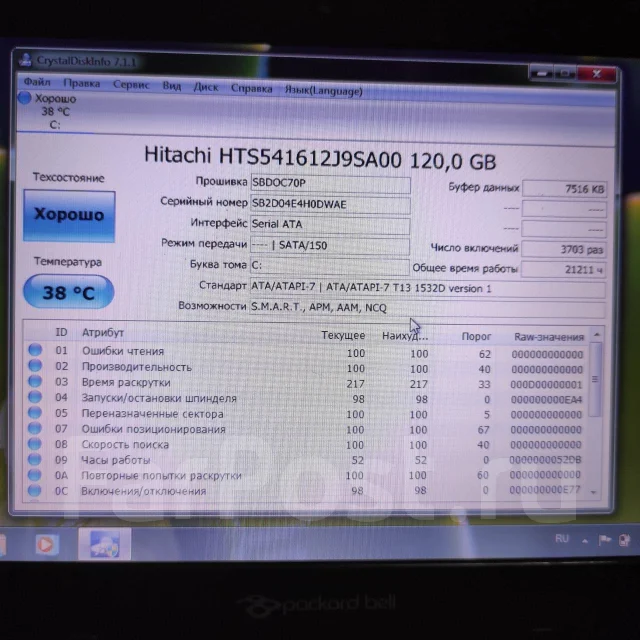The height and width of the screenshot is (640, 640).
Task: Select the Часы работы attribute text
Action: 116,460
